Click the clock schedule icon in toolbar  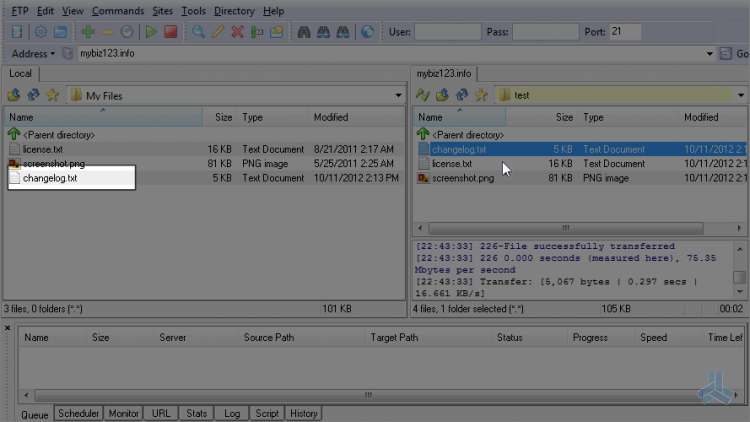click(127, 32)
